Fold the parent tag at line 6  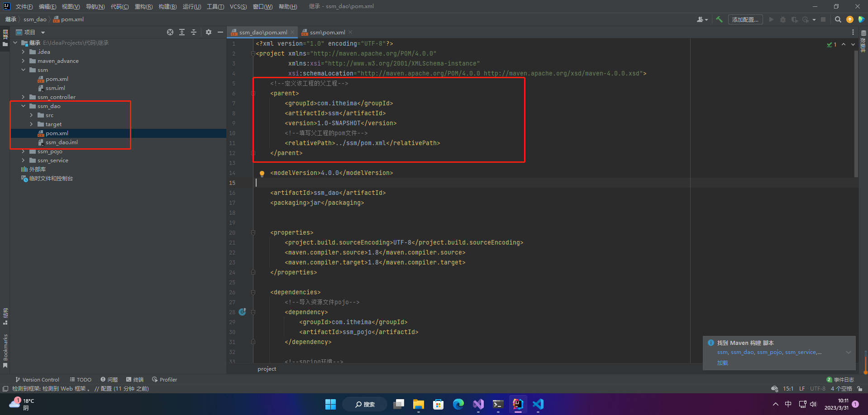tap(253, 94)
